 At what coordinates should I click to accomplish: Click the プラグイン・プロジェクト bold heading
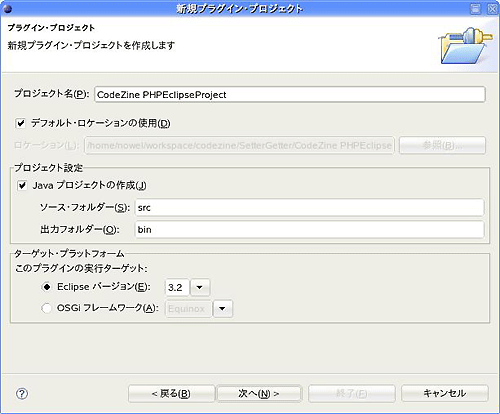(51, 28)
